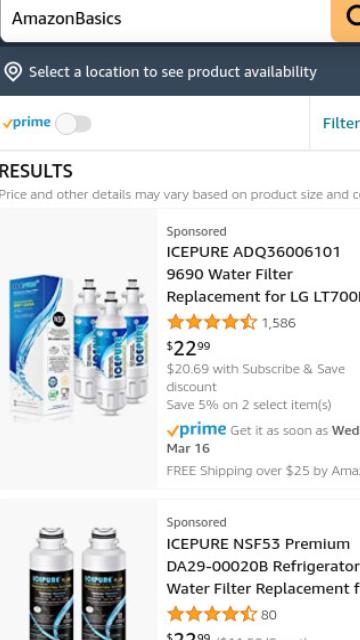
Task: Click the Prime delivery badge on first result
Action: pyautogui.click(x=196, y=430)
